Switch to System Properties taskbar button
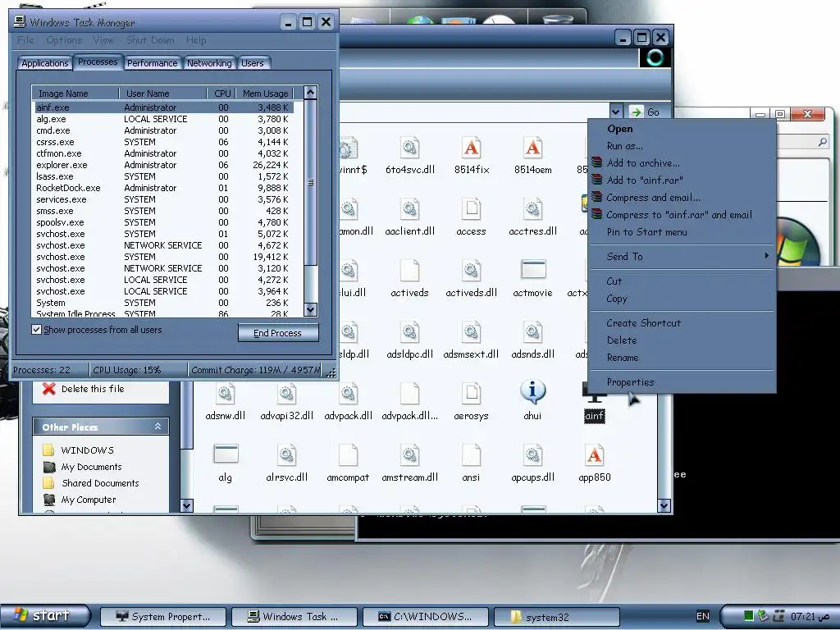The width and height of the screenshot is (840, 630). tap(163, 617)
